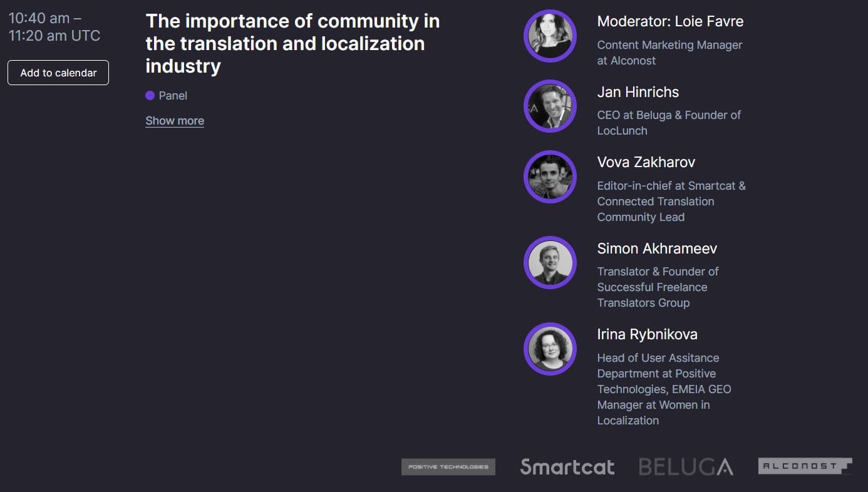
Task: Expand session details with Show more
Action: pos(175,121)
